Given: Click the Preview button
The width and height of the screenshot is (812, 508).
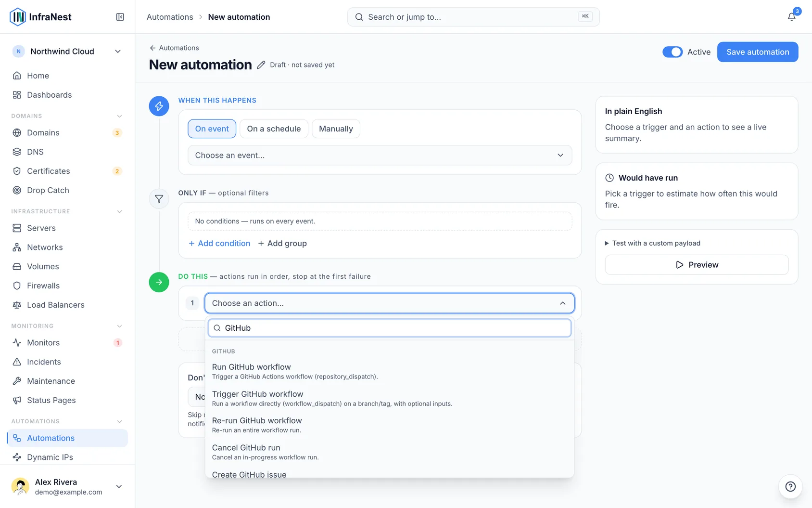Looking at the screenshot, I should click(697, 265).
